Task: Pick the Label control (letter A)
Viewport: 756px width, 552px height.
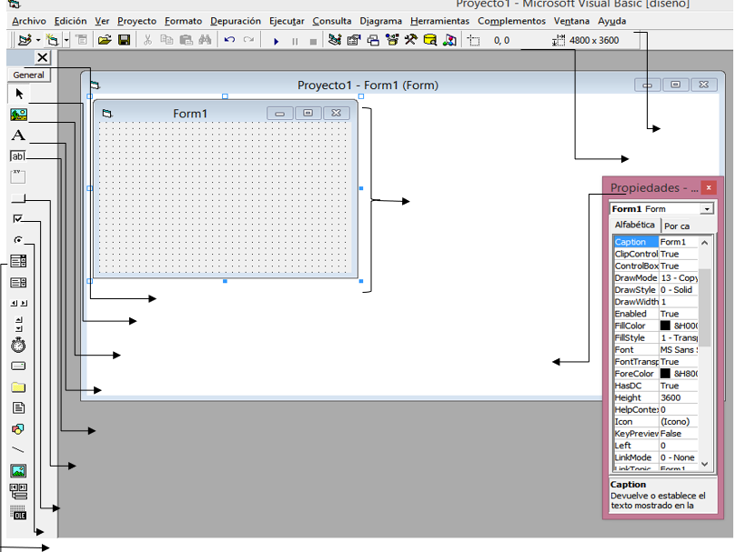Action: (18, 135)
